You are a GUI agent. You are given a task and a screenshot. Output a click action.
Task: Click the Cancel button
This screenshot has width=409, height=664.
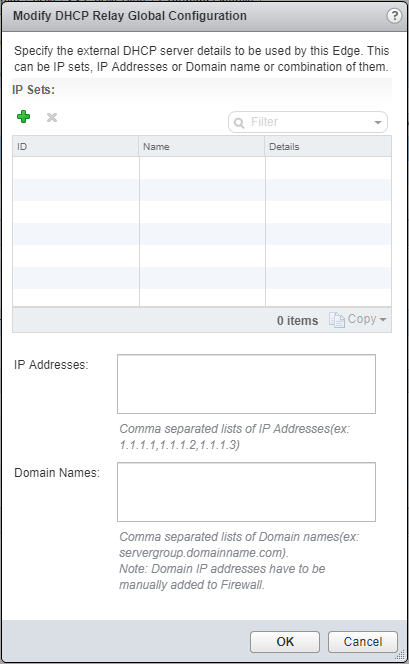[363, 642]
